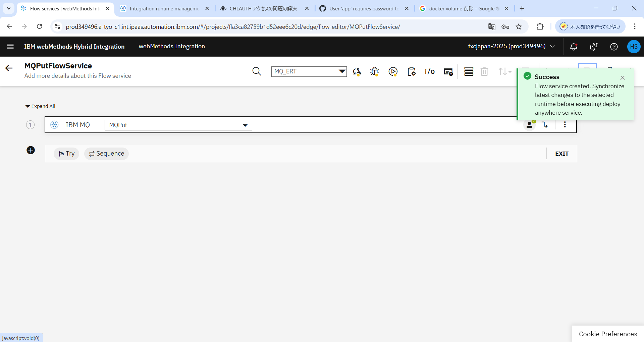Screen dimensions: 644x342
Task: Open the hamburger navigation menu
Action: (10, 47)
